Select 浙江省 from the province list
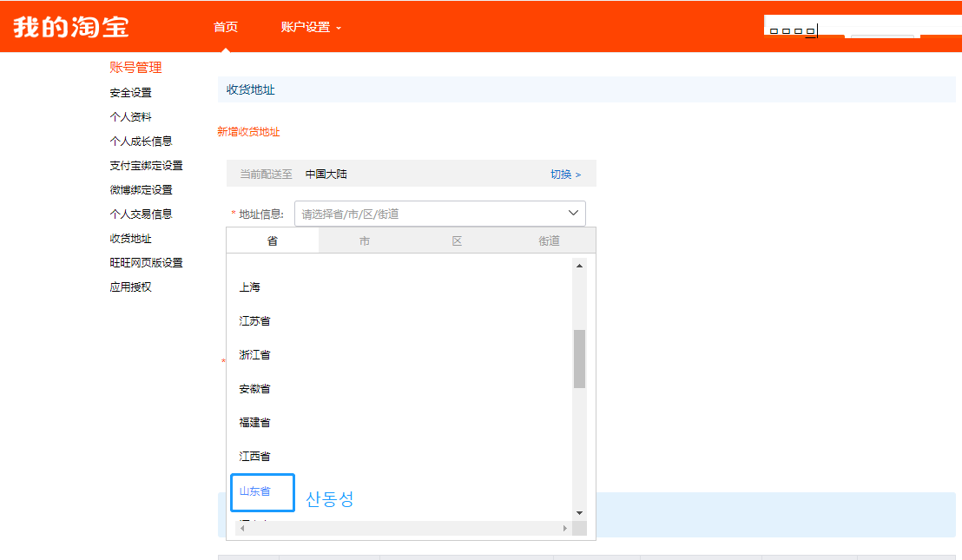Screen dimensions: 962x560 pos(254,354)
